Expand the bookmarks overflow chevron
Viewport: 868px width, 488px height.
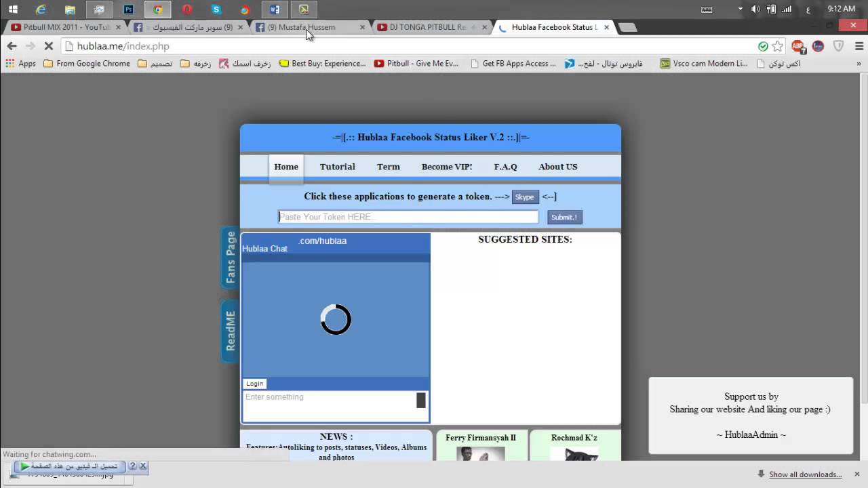click(x=859, y=63)
